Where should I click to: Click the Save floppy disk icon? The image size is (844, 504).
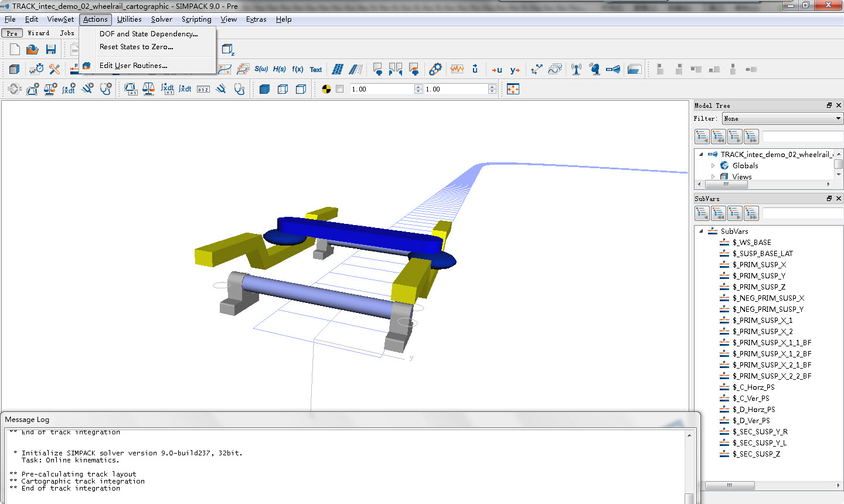pyautogui.click(x=51, y=50)
